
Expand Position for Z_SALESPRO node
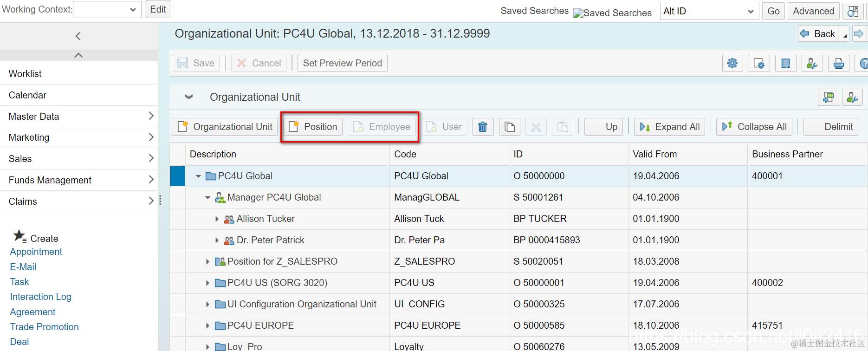pyautogui.click(x=207, y=262)
